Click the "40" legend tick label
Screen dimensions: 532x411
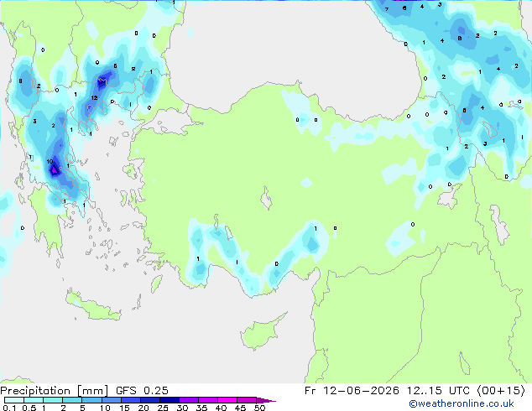pyautogui.click(x=221, y=408)
